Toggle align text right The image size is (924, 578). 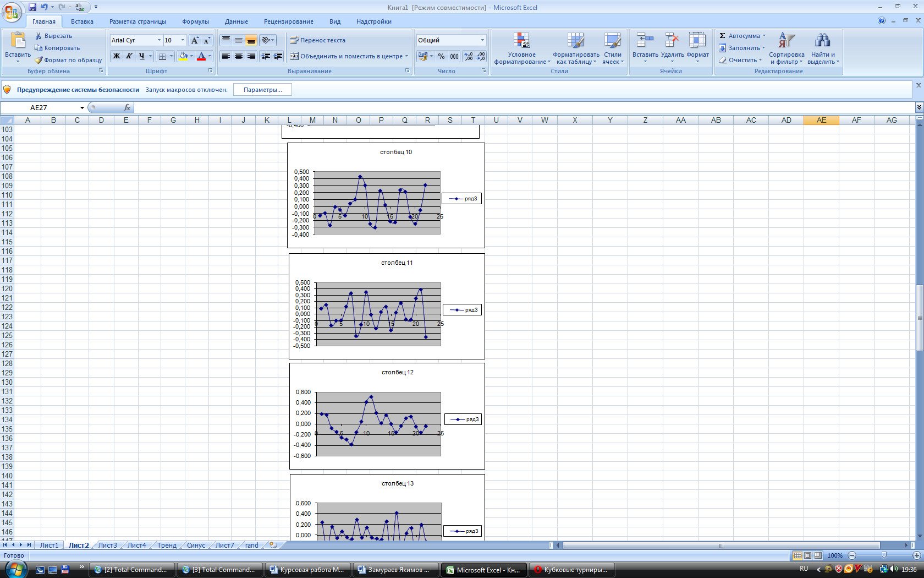pos(251,56)
